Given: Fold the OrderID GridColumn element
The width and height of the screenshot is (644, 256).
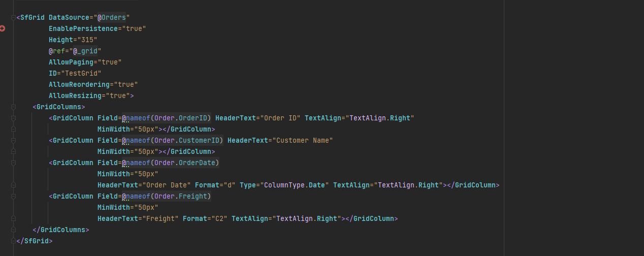Looking at the screenshot, I should 13,118.
